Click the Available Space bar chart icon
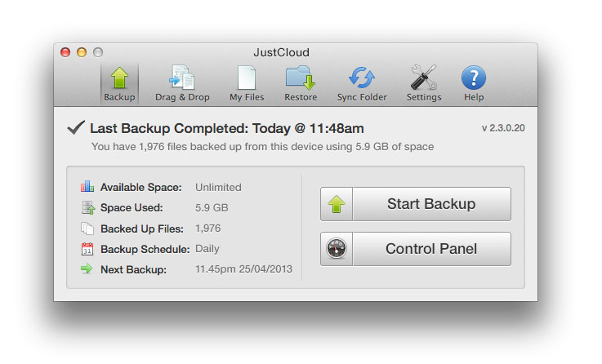Image resolution: width=602 pixels, height=364 pixels. point(87,186)
